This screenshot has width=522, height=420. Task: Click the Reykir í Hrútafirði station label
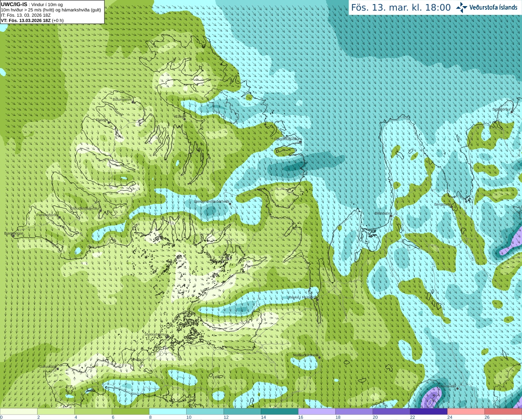[x=302, y=297]
